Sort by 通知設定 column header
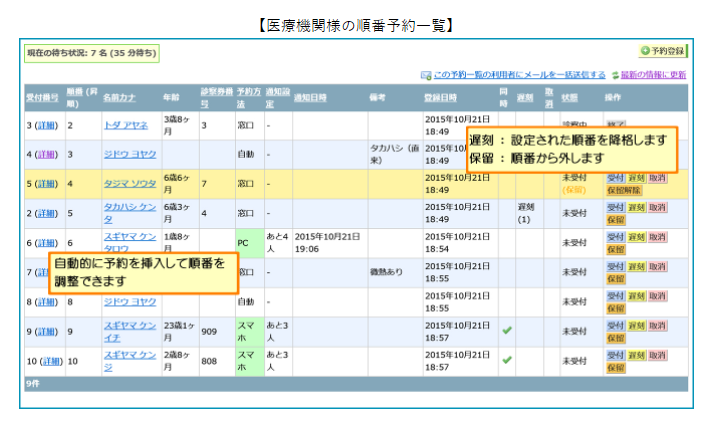Viewport: 716px width, 426px height. (x=278, y=98)
